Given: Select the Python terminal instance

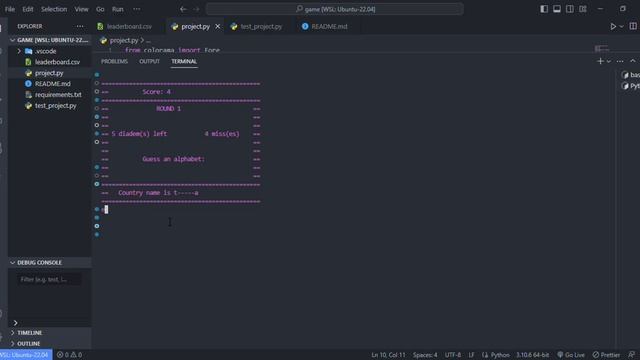Looking at the screenshot, I should pyautogui.click(x=630, y=86).
